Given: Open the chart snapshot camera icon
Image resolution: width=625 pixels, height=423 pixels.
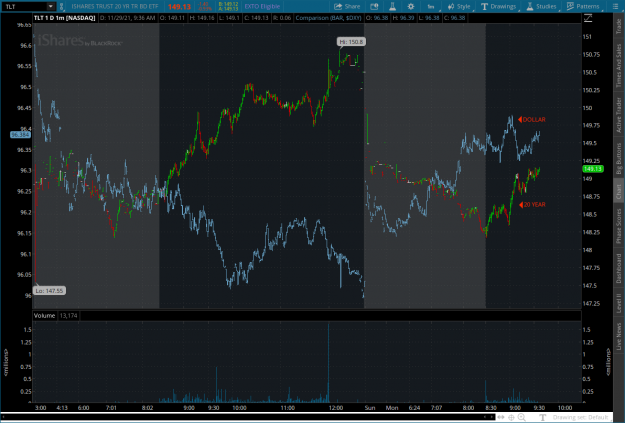Looking at the screenshot, I should pos(373,6).
